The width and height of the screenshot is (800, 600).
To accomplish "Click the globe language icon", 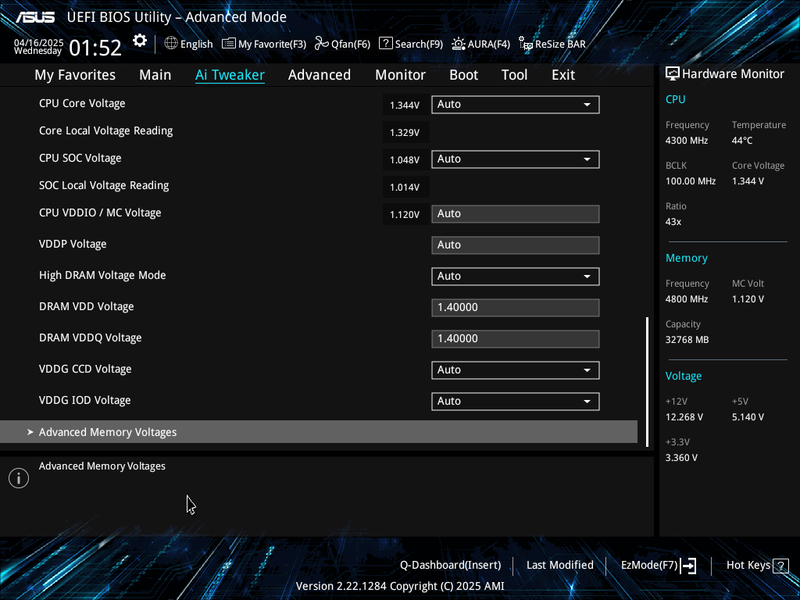I will tap(171, 43).
